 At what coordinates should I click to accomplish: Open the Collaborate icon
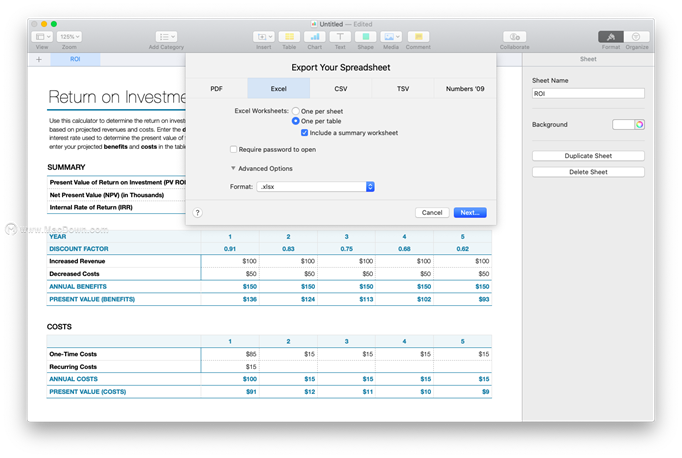(x=515, y=37)
